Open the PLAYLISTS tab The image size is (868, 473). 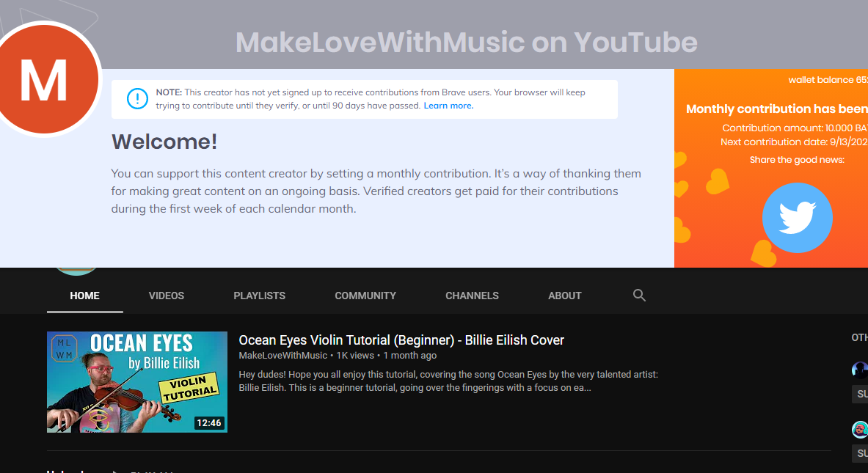coord(260,296)
